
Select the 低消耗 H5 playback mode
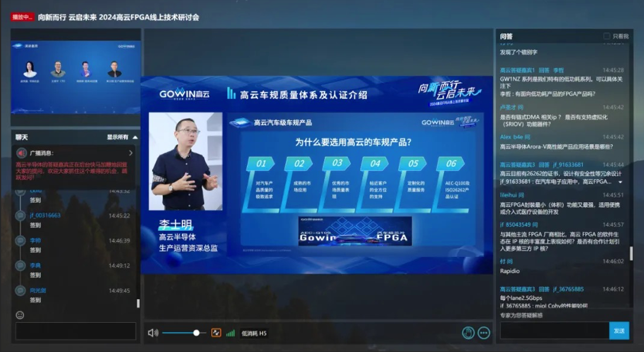click(254, 333)
